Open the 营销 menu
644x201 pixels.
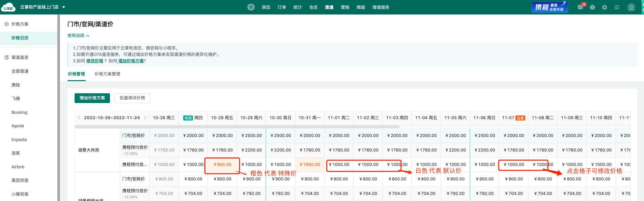pyautogui.click(x=345, y=7)
